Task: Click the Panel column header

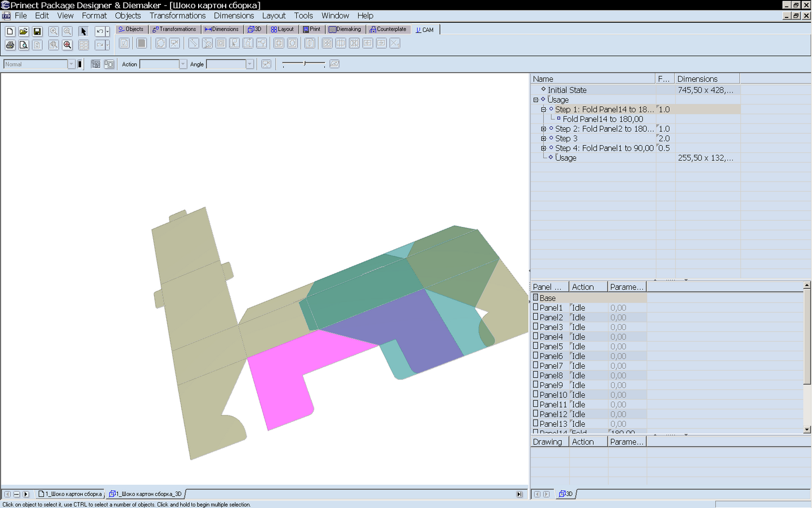Action: point(549,287)
